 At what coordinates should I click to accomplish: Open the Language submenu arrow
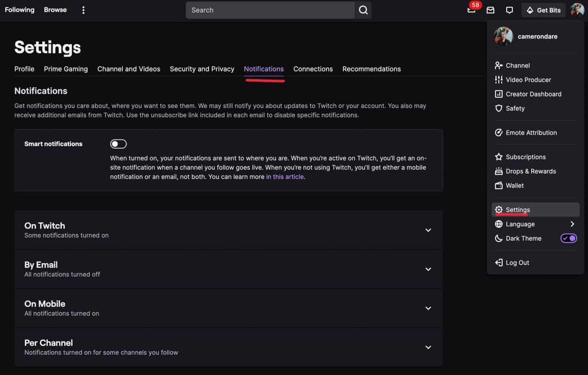click(572, 224)
